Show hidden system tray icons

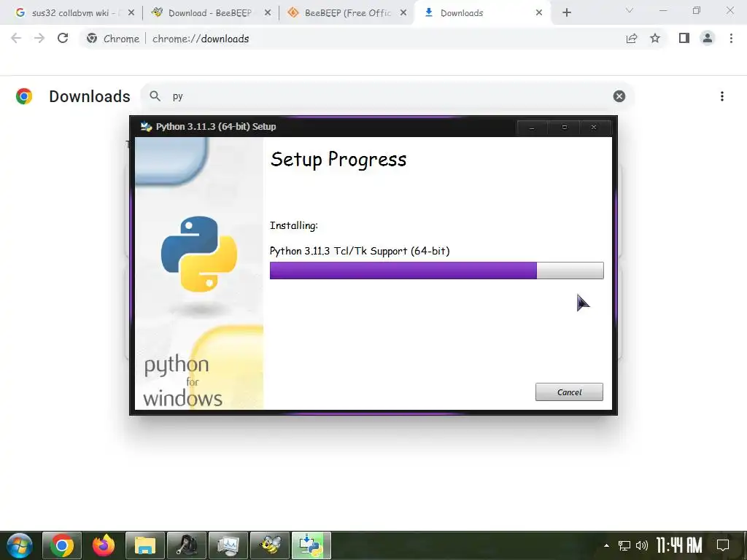click(606, 545)
